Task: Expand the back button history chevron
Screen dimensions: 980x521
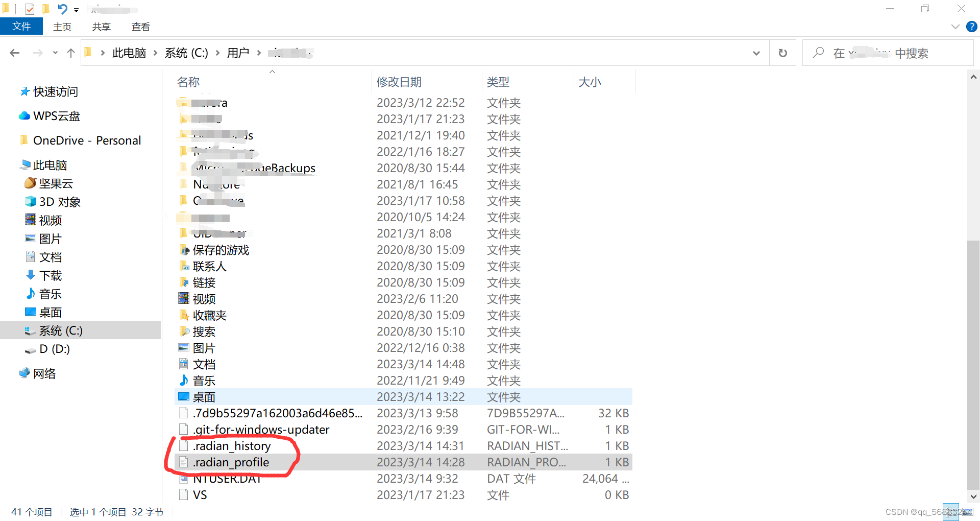Action: [55, 53]
